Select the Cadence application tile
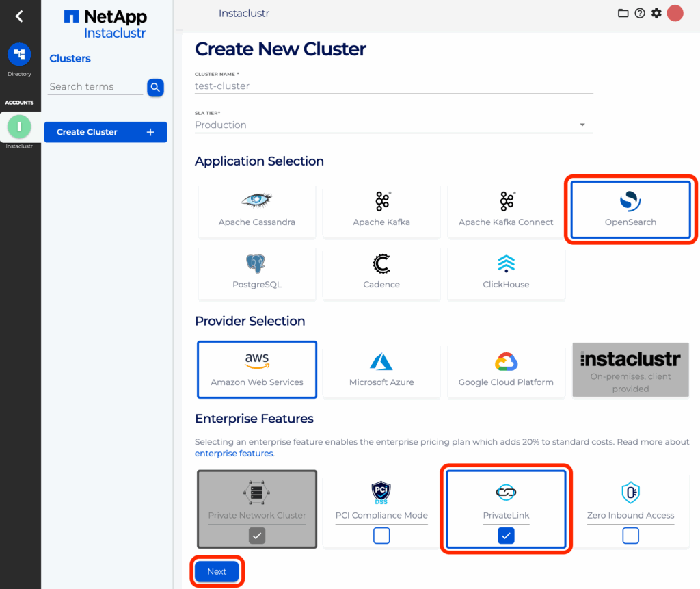700x589 pixels. coord(381,272)
